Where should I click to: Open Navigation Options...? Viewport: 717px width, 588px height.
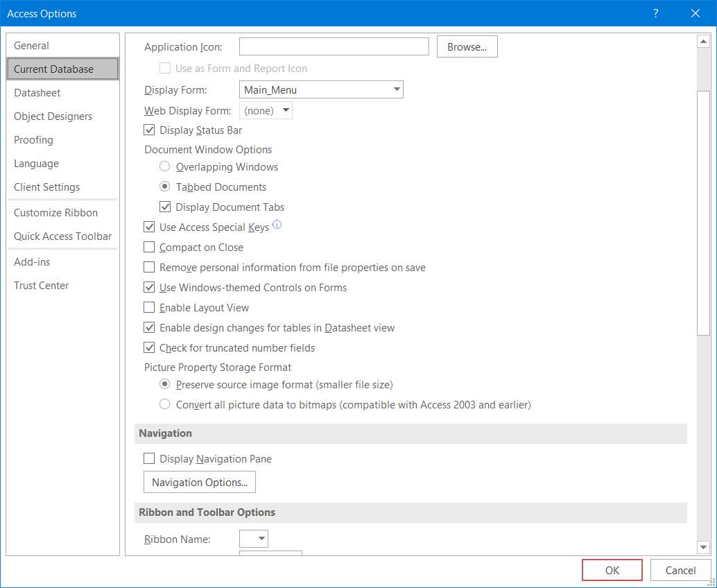click(200, 483)
